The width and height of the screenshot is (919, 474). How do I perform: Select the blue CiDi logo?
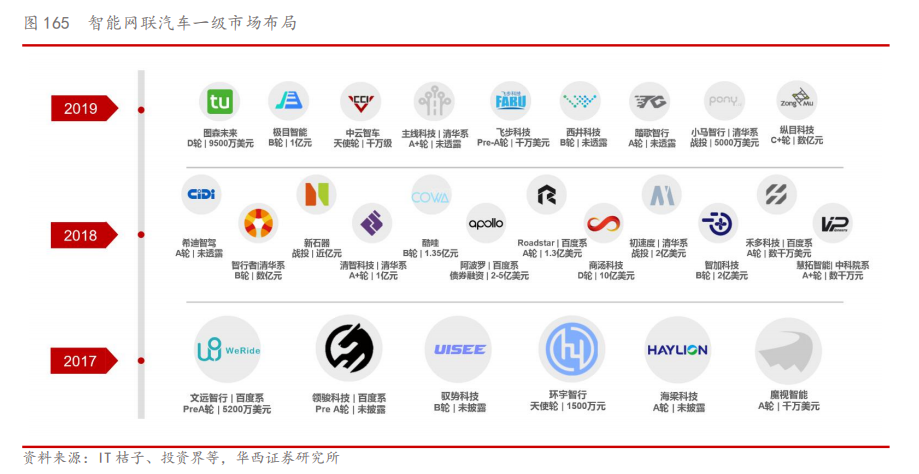tap(201, 194)
